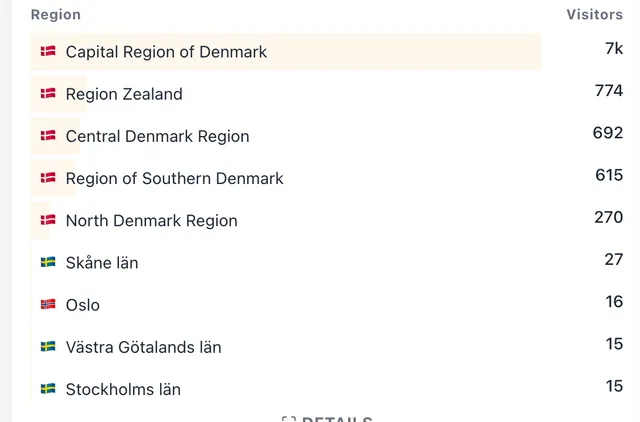Filter by the Skåne län label

pyautogui.click(x=102, y=263)
